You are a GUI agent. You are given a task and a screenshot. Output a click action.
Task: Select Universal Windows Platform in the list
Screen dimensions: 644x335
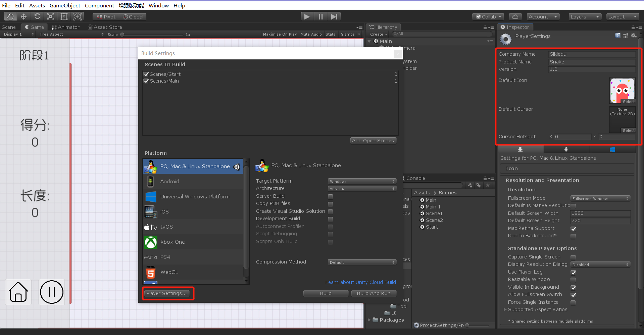point(193,197)
